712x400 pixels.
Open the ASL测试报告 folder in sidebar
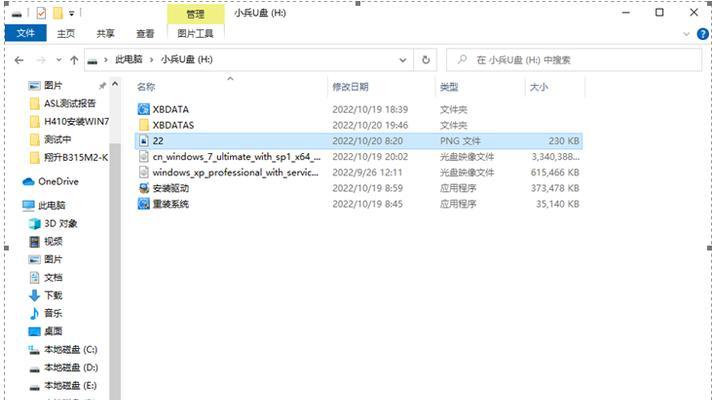click(x=69, y=104)
